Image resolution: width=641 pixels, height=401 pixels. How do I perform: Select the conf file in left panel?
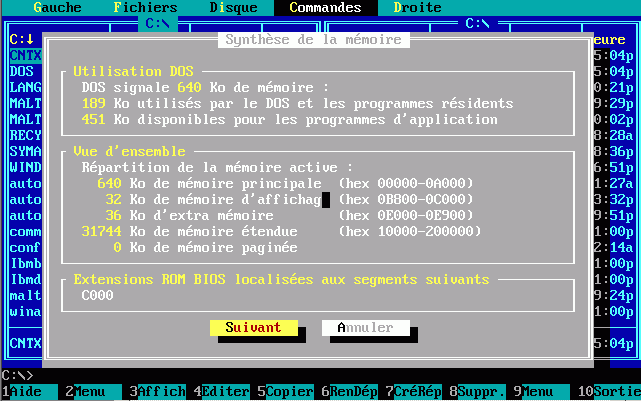pos(25,247)
